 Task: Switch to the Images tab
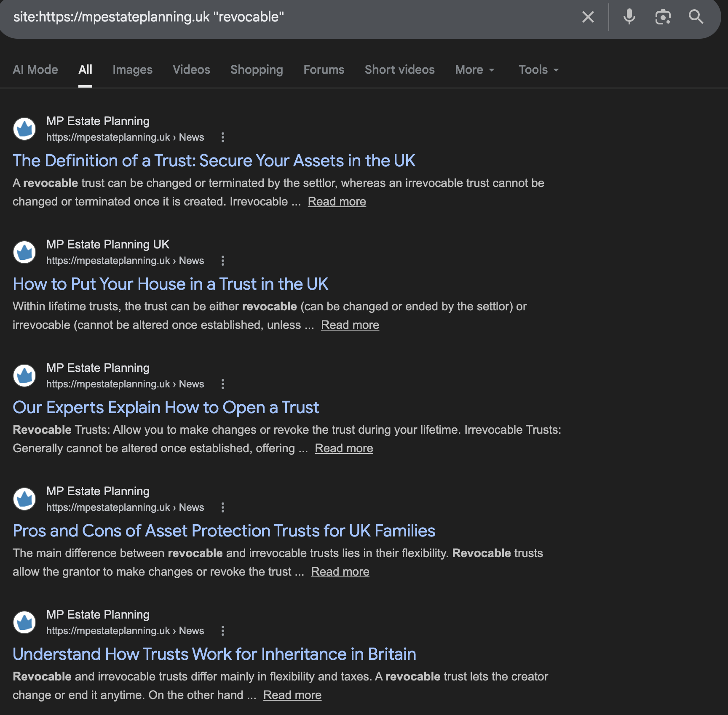(x=132, y=70)
